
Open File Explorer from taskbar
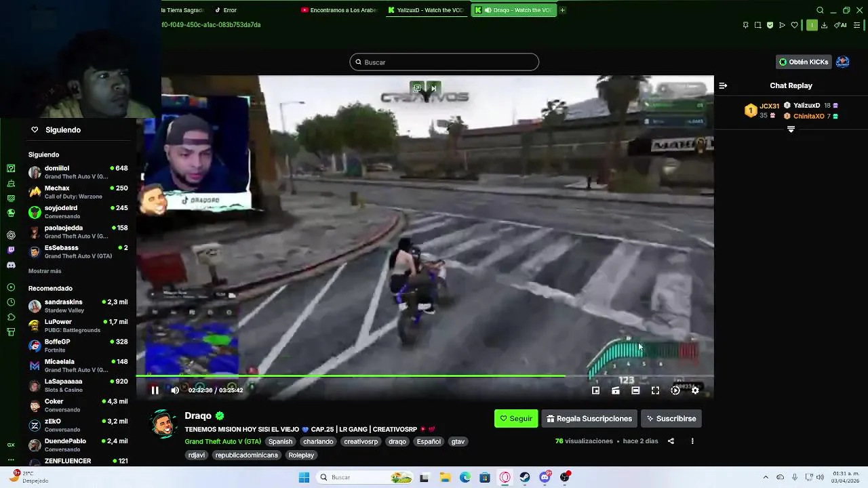click(x=444, y=477)
